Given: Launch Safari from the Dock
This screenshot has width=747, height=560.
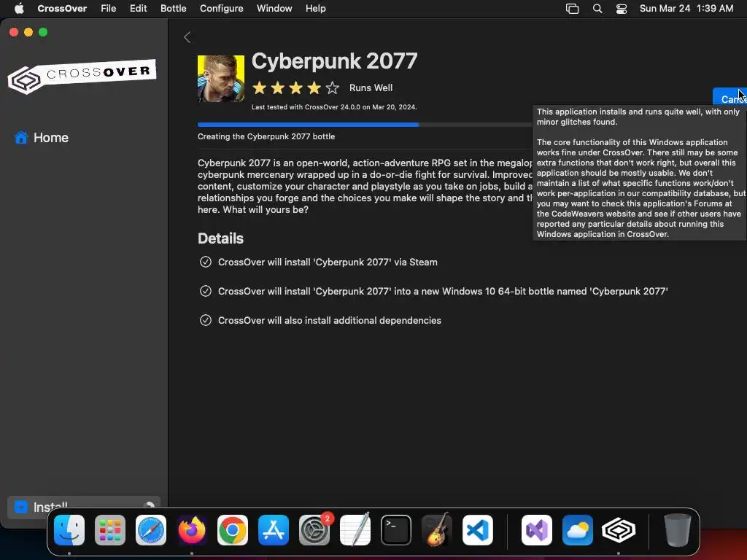Looking at the screenshot, I should [x=151, y=530].
